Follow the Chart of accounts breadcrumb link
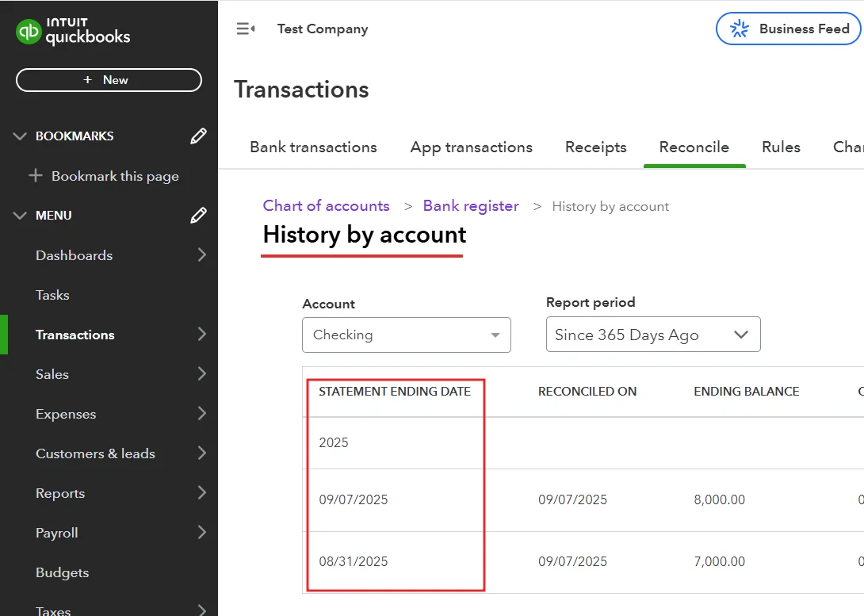The image size is (864, 616). point(326,206)
